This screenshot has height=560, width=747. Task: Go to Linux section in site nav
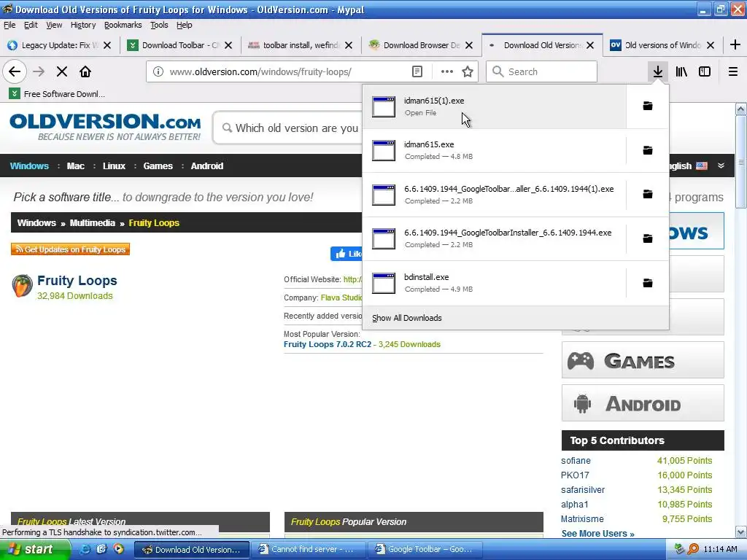(x=114, y=166)
